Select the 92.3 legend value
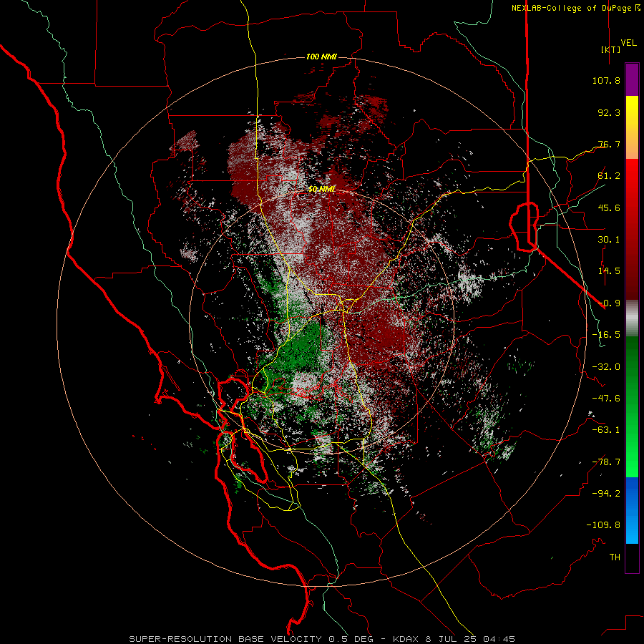644x644 pixels. (x=609, y=112)
